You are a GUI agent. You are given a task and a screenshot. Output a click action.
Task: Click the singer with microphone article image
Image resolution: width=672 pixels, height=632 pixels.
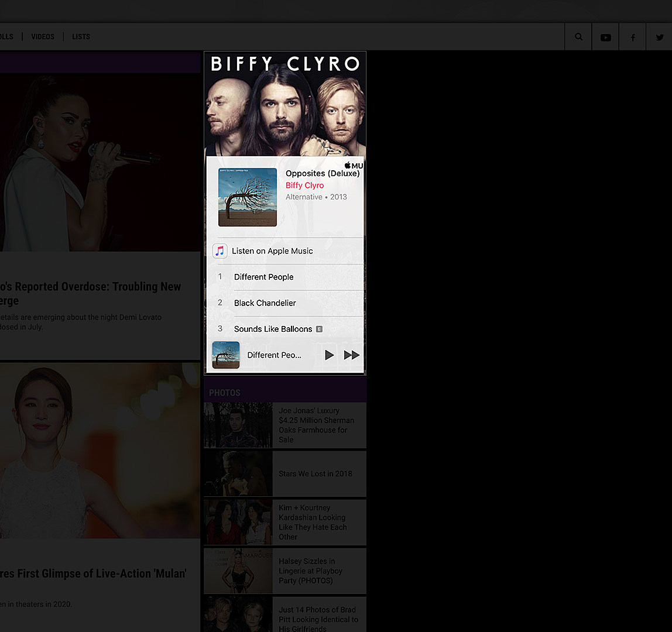click(x=100, y=162)
